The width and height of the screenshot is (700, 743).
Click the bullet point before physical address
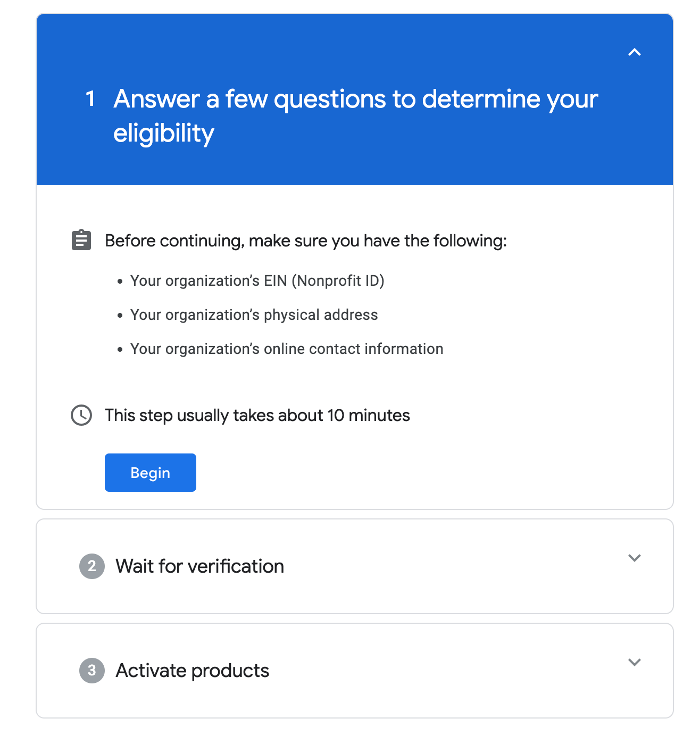(120, 315)
